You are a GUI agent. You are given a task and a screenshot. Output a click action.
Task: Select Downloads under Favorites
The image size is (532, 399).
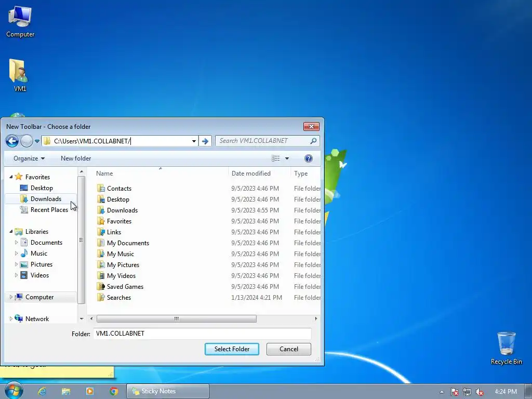[46, 199]
